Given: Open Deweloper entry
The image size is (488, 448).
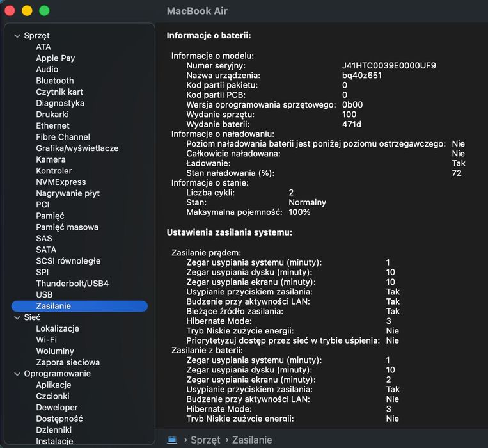Looking at the screenshot, I should (x=57, y=408).
